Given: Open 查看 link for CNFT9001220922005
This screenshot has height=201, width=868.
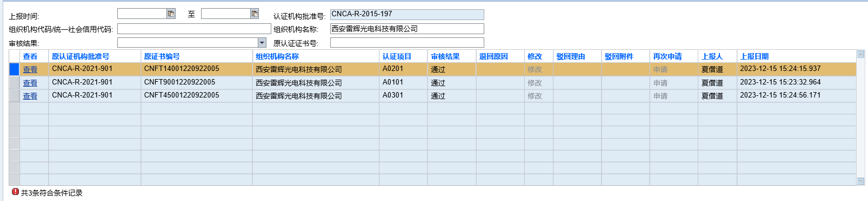Looking at the screenshot, I should 30,83.
